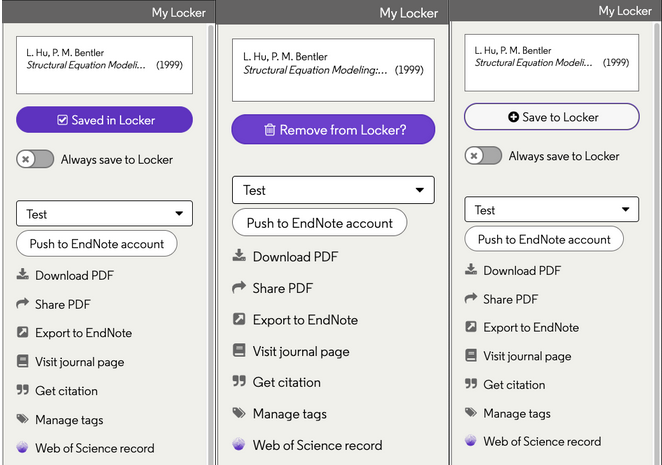662x465 pixels.
Task: Click Visit journal page book icon in left panel
Action: pyautogui.click(x=23, y=362)
